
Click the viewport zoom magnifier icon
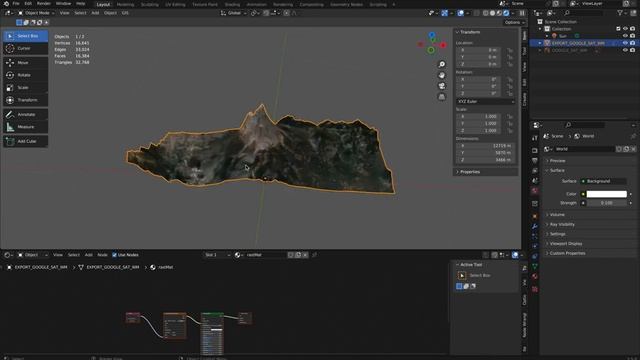442,64
